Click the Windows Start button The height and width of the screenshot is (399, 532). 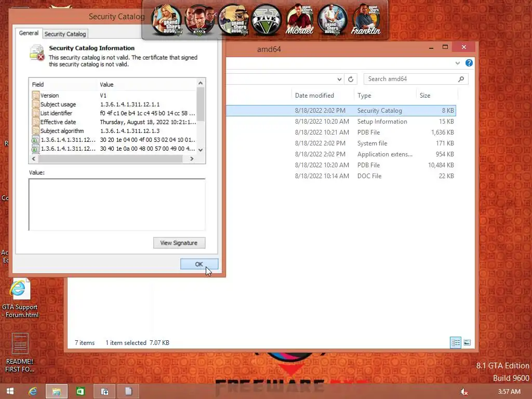(x=10, y=391)
